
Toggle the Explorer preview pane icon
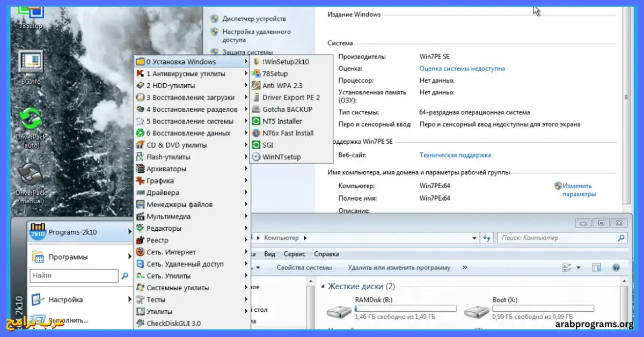(x=596, y=267)
